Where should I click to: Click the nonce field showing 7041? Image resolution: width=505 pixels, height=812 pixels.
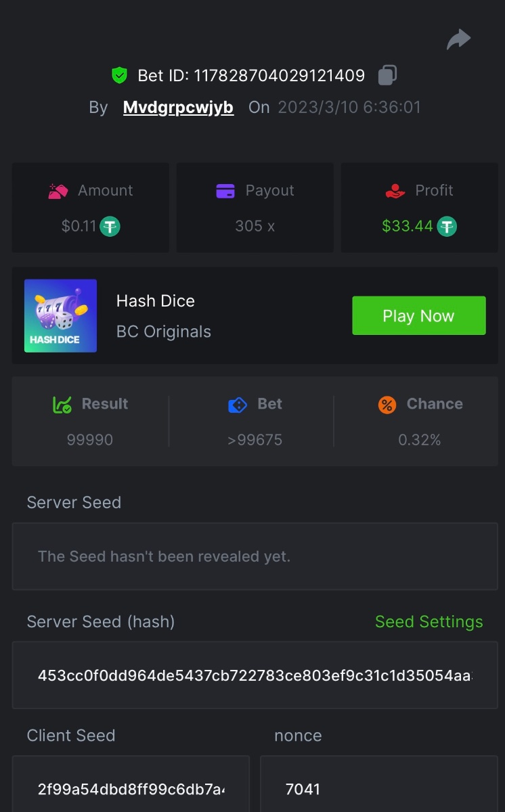click(x=378, y=788)
